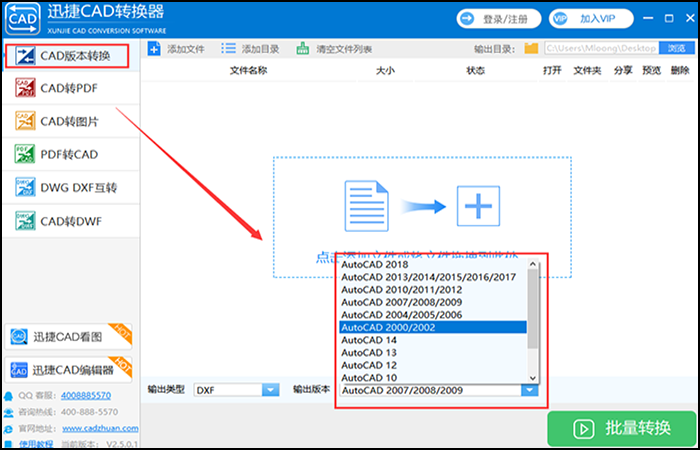700x450 pixels.
Task: Switch to CAD转图片 mode
Action: [x=71, y=121]
